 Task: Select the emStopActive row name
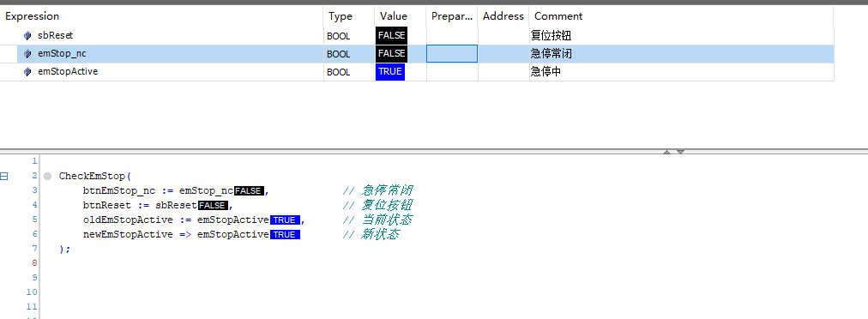click(68, 71)
